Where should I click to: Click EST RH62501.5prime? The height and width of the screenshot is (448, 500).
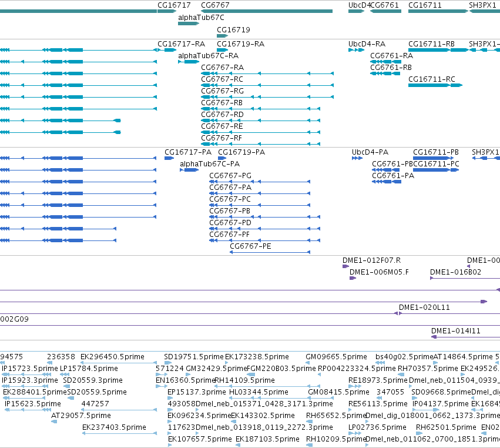point(419,433)
